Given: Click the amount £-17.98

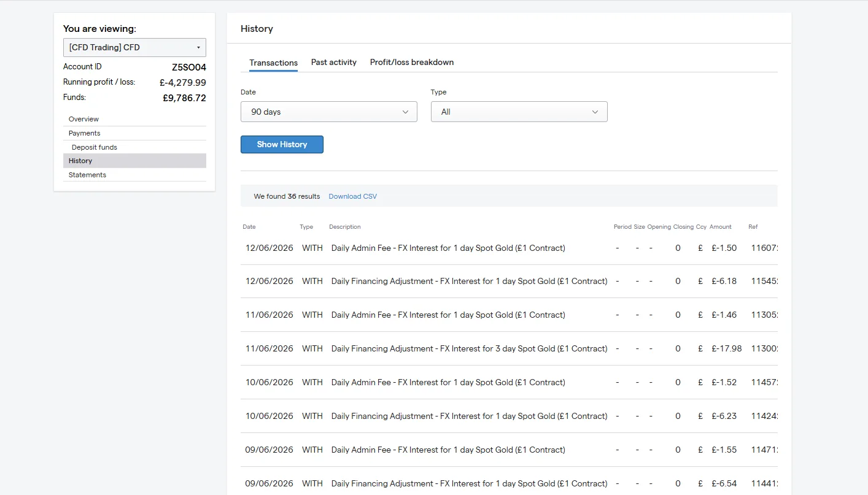Looking at the screenshot, I should (727, 348).
